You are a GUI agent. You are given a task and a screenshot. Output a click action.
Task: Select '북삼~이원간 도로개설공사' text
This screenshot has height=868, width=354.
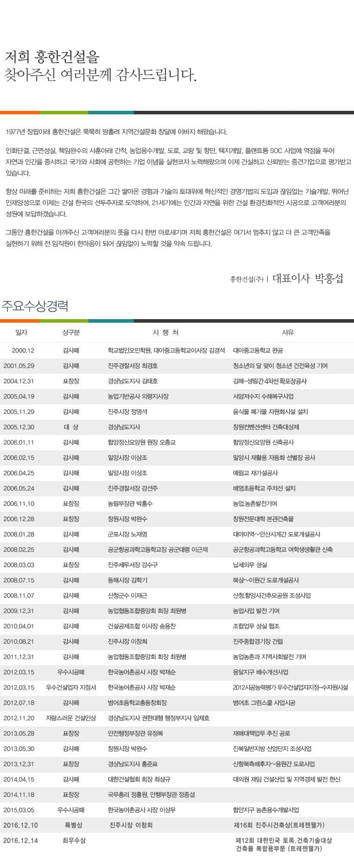[x=266, y=580]
